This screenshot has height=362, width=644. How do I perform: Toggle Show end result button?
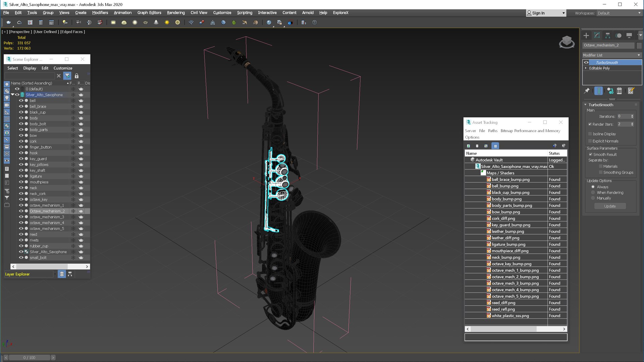pos(598,91)
